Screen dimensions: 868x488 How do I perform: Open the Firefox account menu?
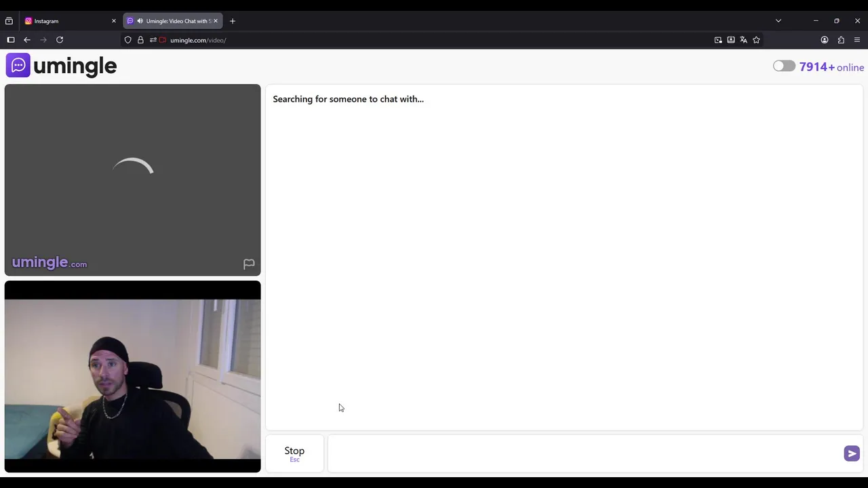[x=825, y=40]
